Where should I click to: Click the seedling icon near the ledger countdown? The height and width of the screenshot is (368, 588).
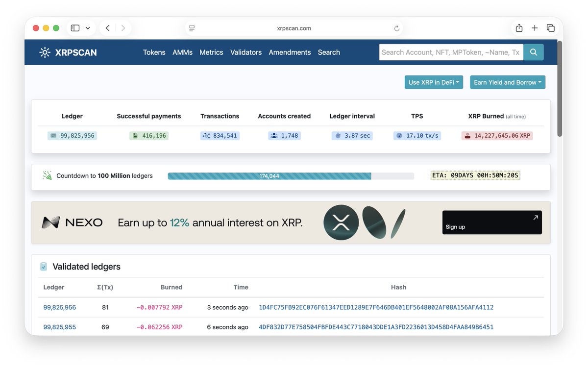[x=46, y=175]
